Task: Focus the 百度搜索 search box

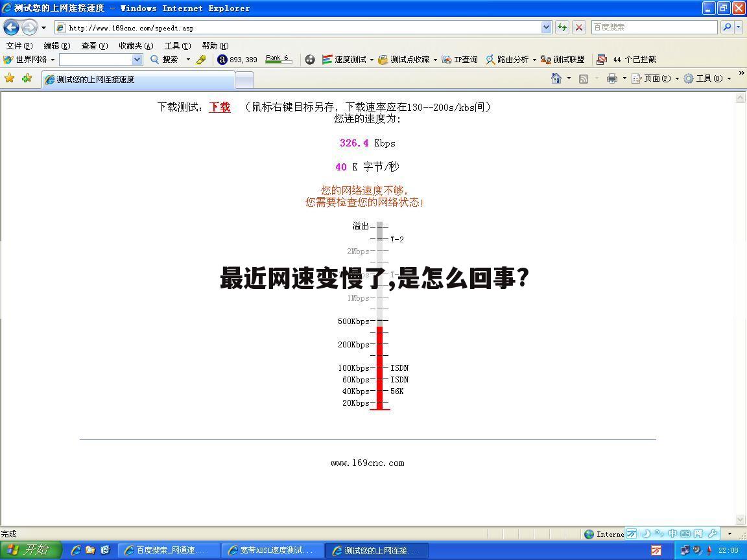Action: pos(654,27)
